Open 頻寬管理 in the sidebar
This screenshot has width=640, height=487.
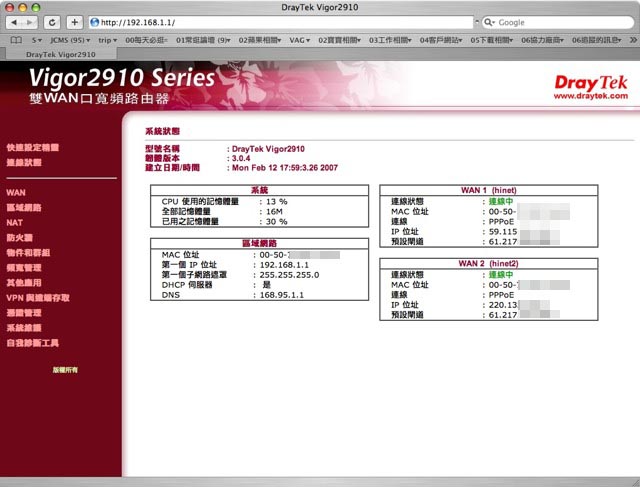pyautogui.click(x=24, y=268)
